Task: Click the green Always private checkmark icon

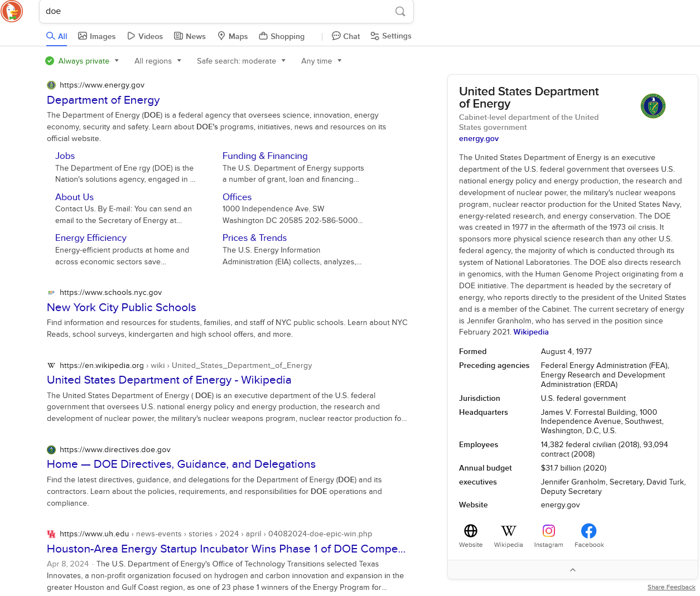Action: click(50, 61)
